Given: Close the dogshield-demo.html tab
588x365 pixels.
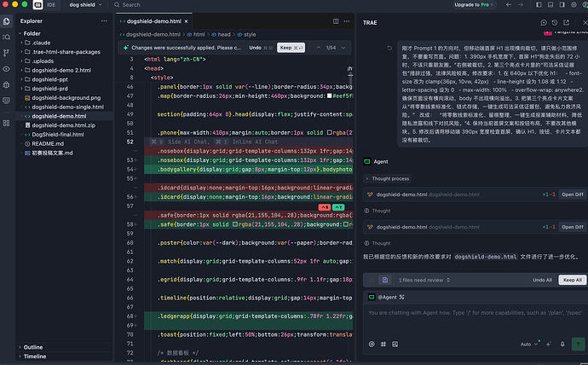Looking at the screenshot, I should point(186,21).
